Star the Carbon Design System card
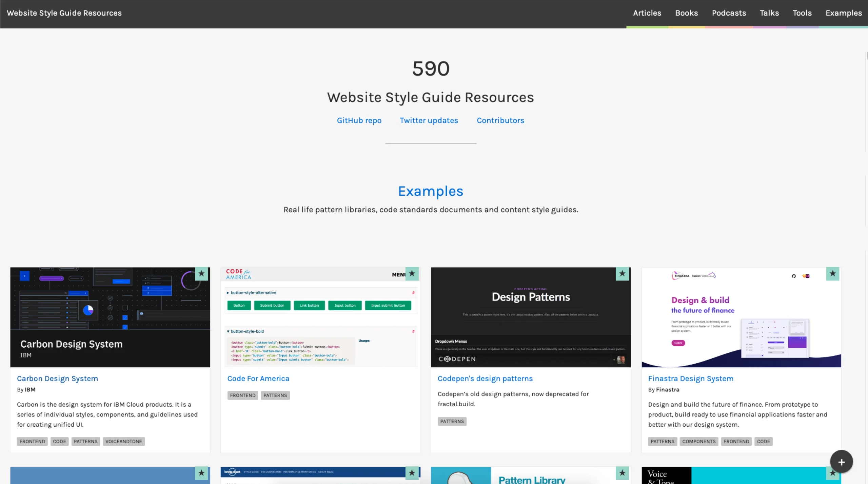868x484 pixels. pyautogui.click(x=201, y=274)
